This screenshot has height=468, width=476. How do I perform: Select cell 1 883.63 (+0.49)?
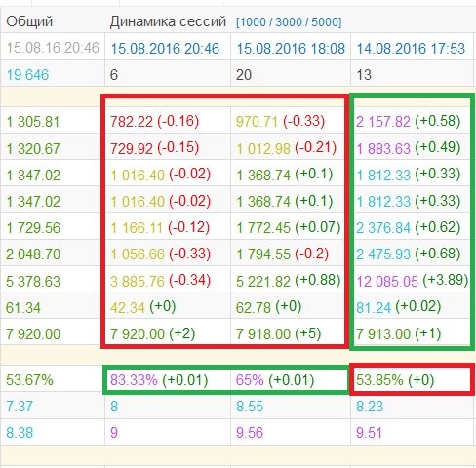[x=409, y=148]
